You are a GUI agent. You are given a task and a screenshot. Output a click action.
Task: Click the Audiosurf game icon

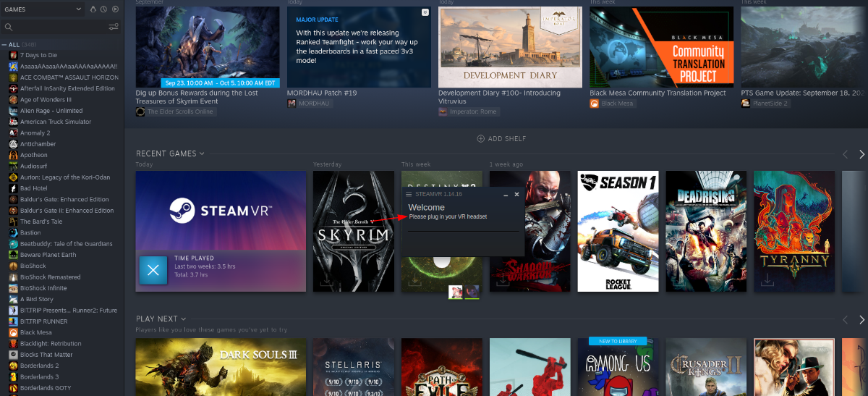point(13,166)
